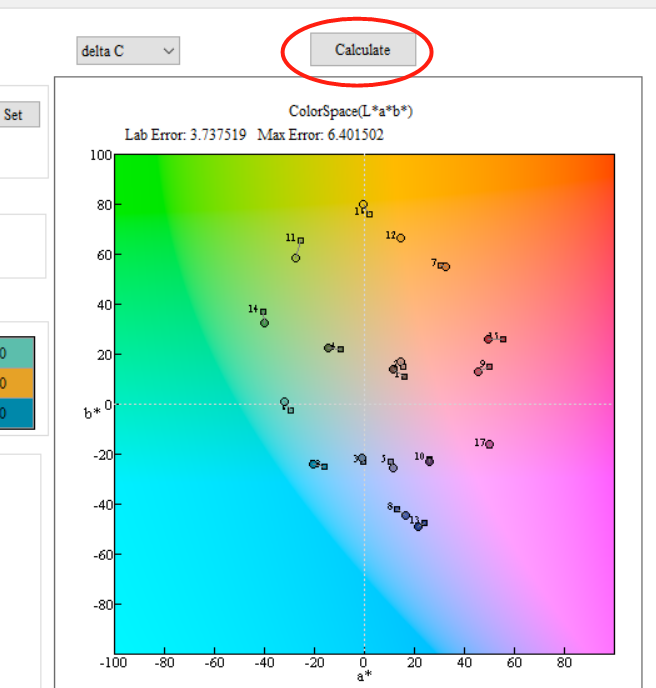Image resolution: width=656 pixels, height=688 pixels.
Task: Select the teal color swatch
Action: (x=17, y=353)
